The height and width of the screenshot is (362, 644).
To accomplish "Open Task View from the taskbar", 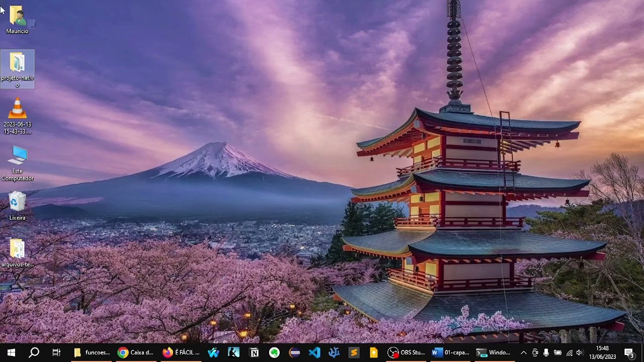I will click(56, 352).
